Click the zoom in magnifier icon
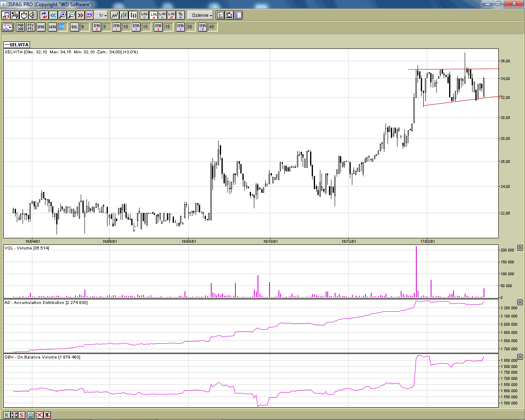 point(62,15)
